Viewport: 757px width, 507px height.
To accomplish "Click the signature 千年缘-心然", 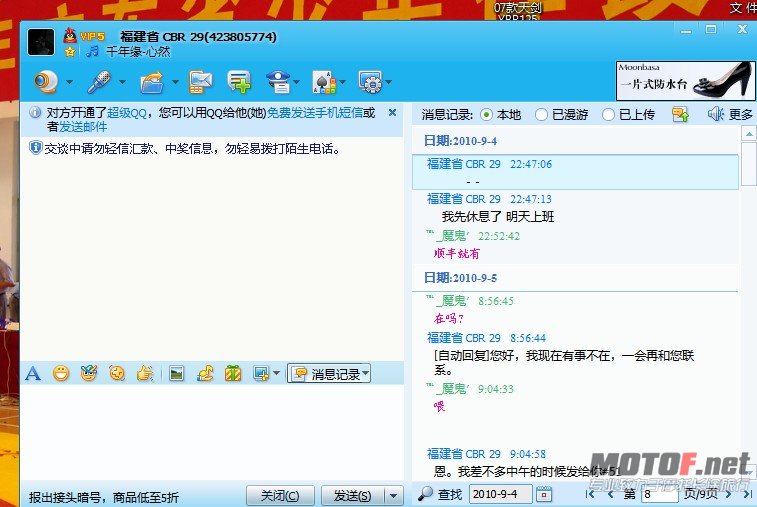I will [x=138, y=51].
